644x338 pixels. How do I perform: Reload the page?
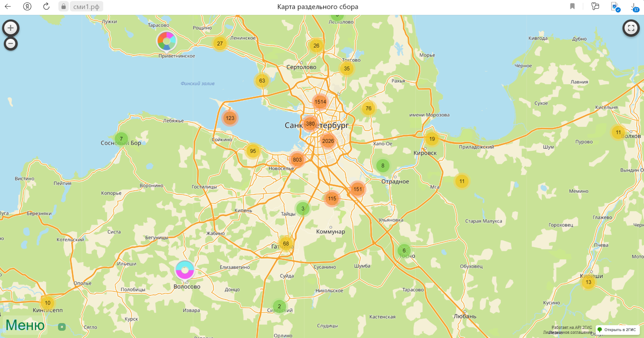[x=46, y=7]
